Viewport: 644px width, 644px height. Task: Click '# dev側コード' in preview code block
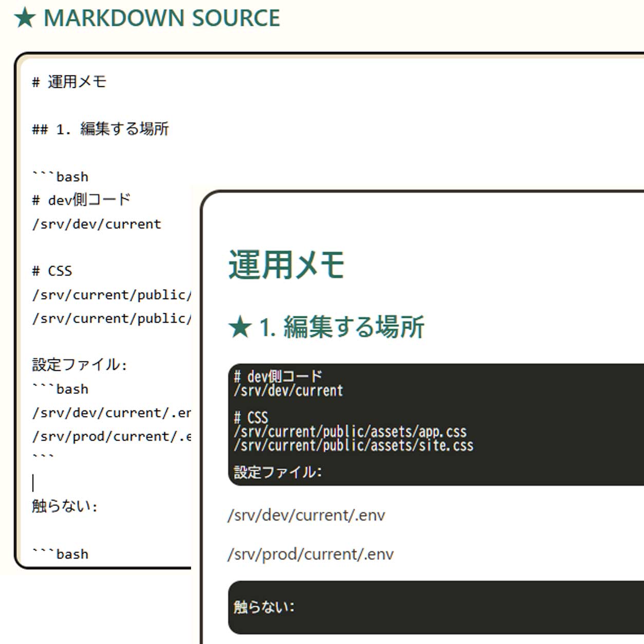(x=278, y=376)
